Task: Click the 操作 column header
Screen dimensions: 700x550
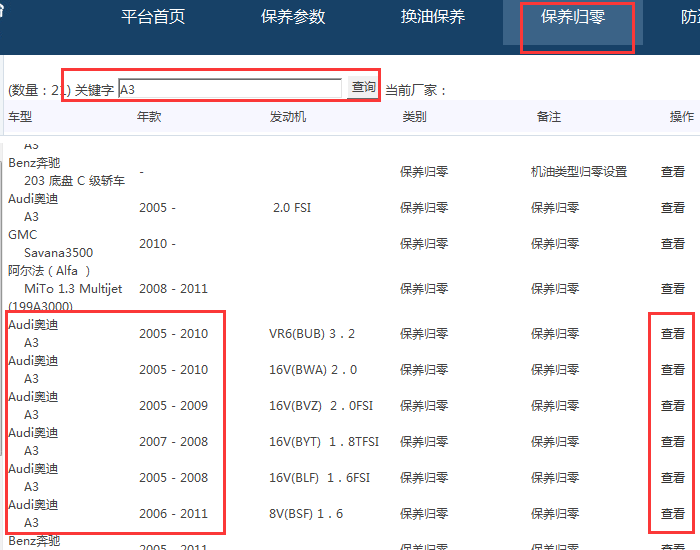Action: coord(682,117)
